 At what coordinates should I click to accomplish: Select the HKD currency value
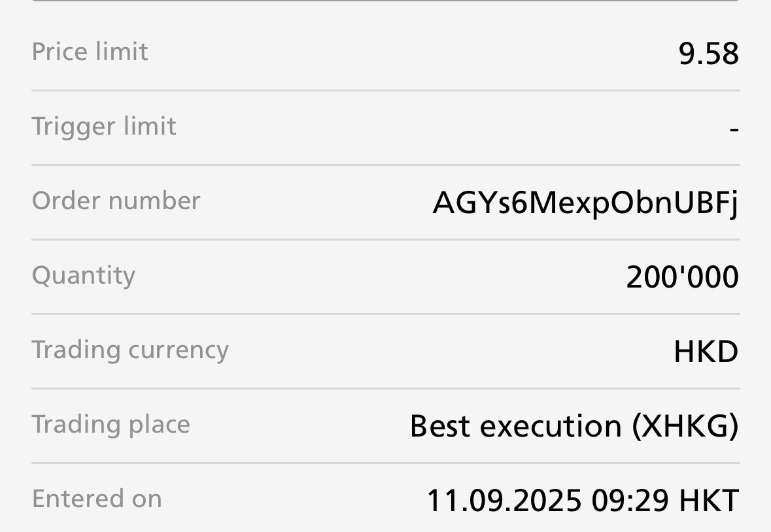(706, 352)
